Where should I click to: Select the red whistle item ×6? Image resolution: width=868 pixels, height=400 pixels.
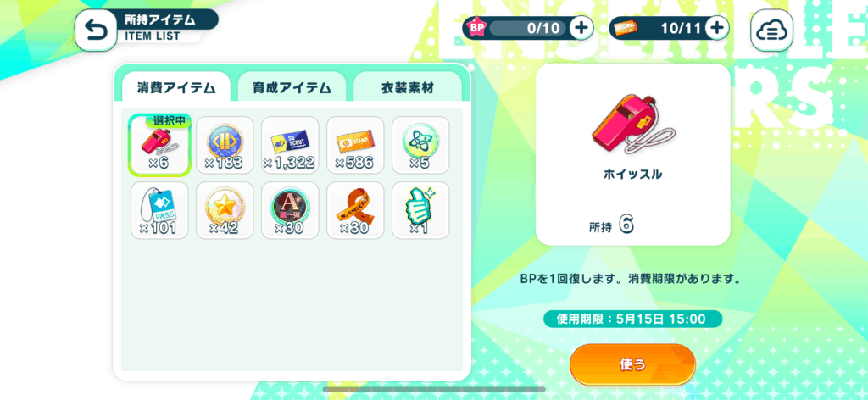click(x=159, y=144)
